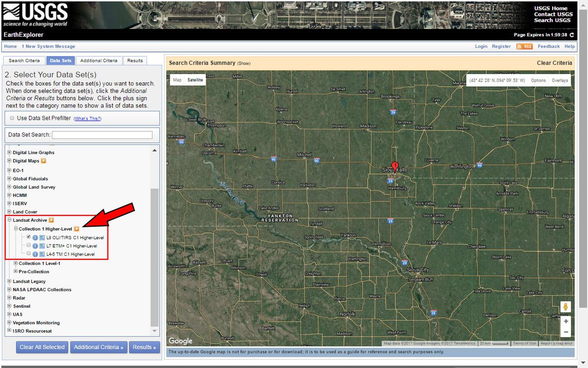
Task: Open the Feedback link
Action: click(x=548, y=46)
